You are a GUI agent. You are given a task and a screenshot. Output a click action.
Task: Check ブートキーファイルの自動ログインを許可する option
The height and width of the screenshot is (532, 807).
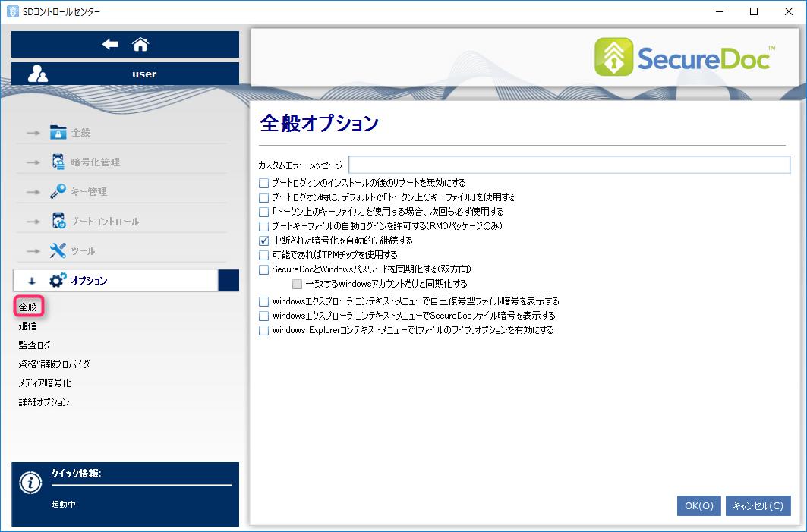coord(264,226)
